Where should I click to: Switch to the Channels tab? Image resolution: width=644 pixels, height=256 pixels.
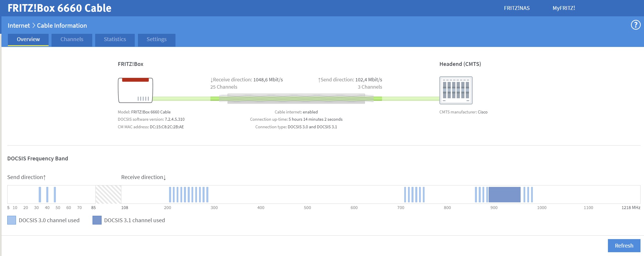point(72,40)
